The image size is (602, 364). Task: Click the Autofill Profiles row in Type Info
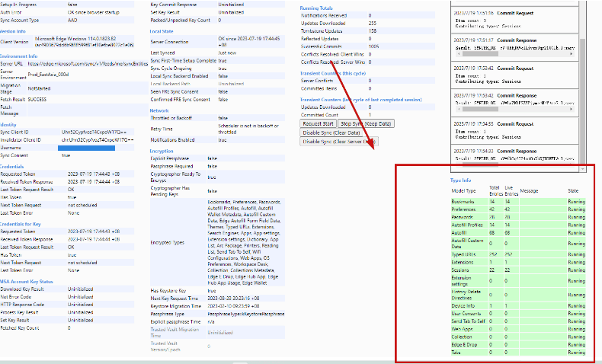coord(518,225)
